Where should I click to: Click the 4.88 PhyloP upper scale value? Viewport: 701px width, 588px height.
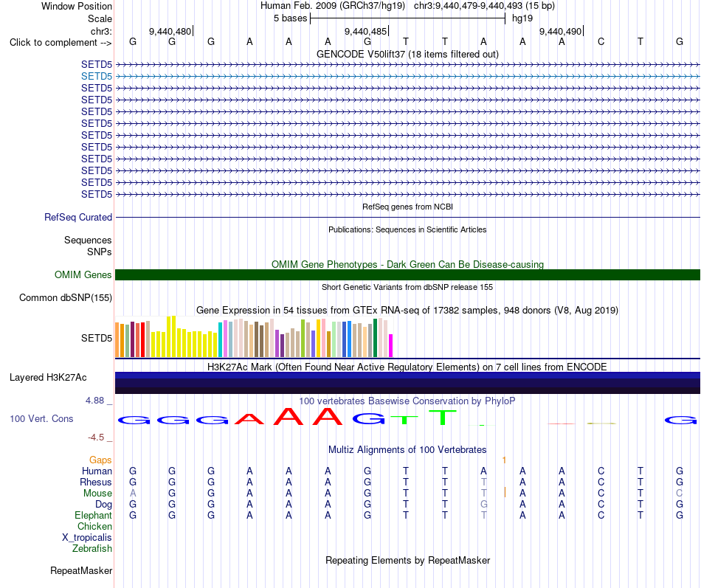pos(95,401)
